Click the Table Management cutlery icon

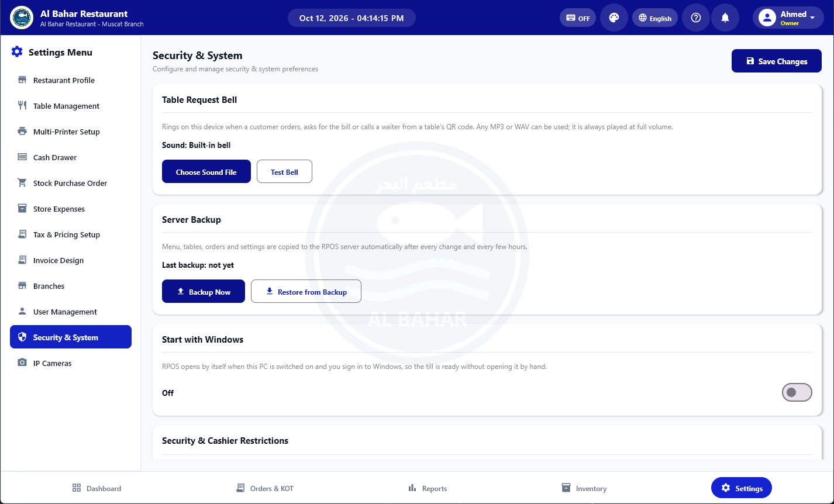(22, 106)
